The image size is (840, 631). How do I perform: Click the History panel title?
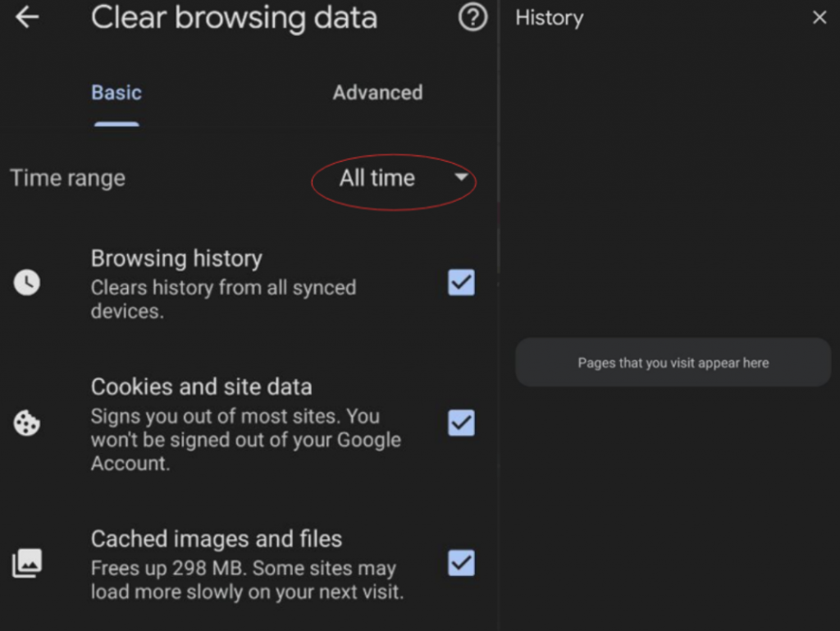(x=549, y=18)
